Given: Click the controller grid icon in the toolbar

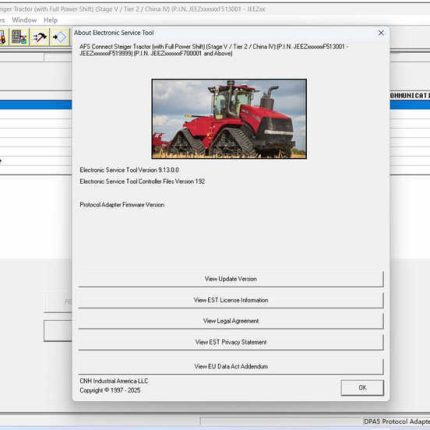Looking at the screenshot, I should (19, 37).
